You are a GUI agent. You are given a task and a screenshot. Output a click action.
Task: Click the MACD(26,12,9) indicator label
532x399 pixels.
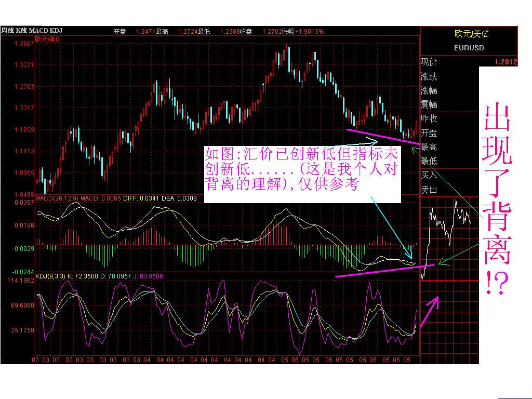(x=57, y=198)
